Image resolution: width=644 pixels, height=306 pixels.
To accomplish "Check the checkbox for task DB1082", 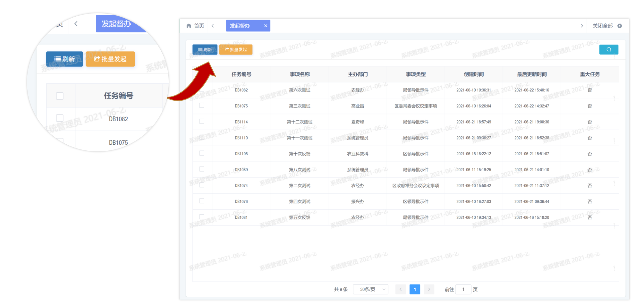I will [x=201, y=90].
